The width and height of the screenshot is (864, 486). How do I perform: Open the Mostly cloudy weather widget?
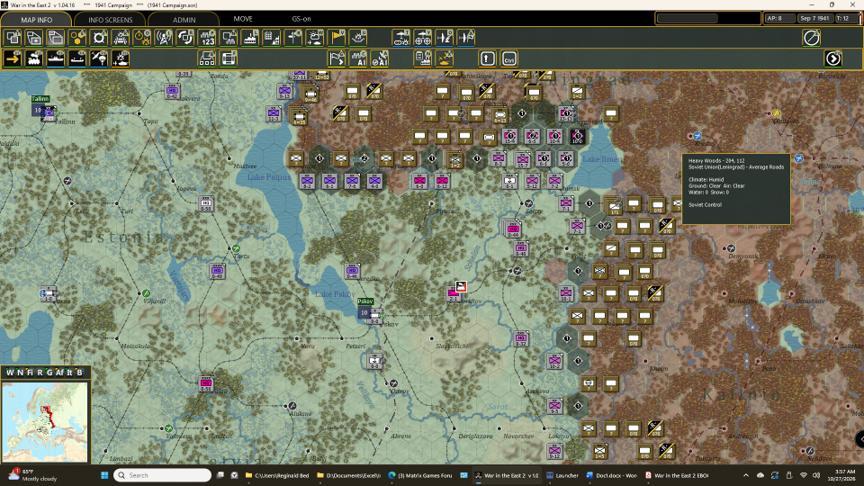point(33,475)
